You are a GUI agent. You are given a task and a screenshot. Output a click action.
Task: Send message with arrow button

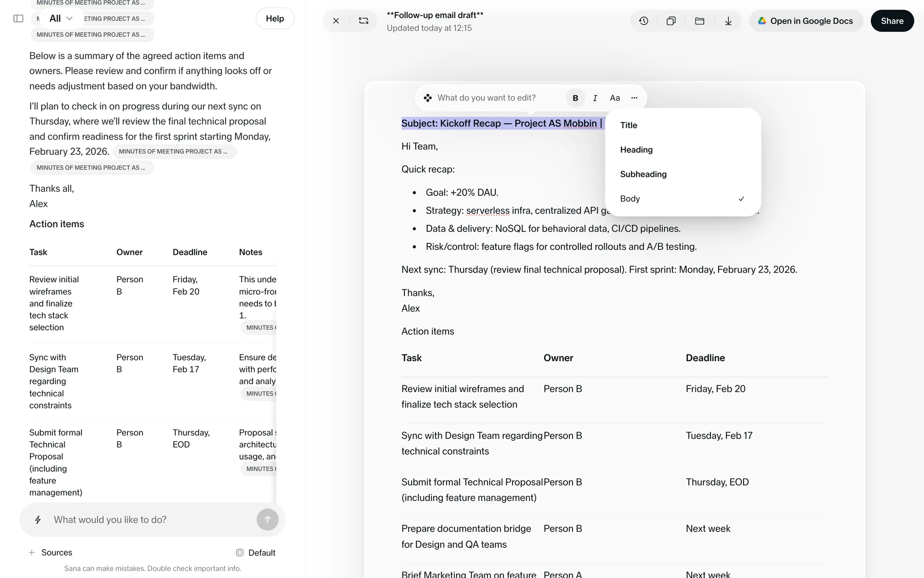(267, 520)
